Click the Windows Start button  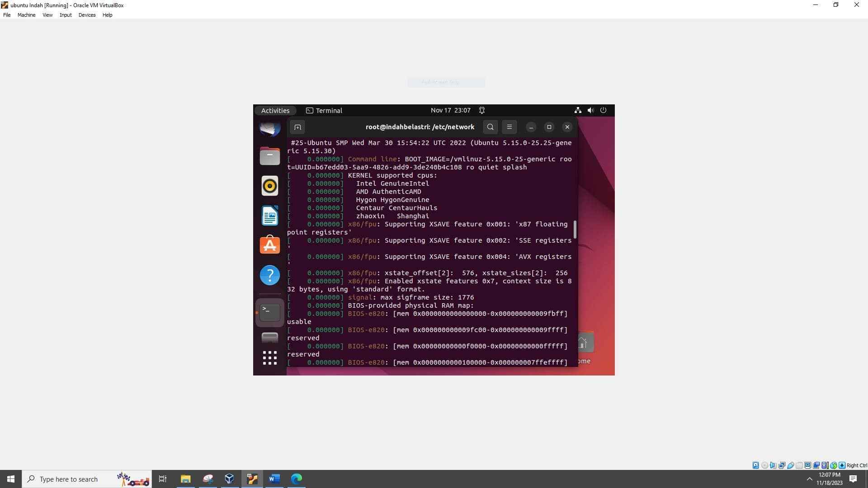(11, 479)
